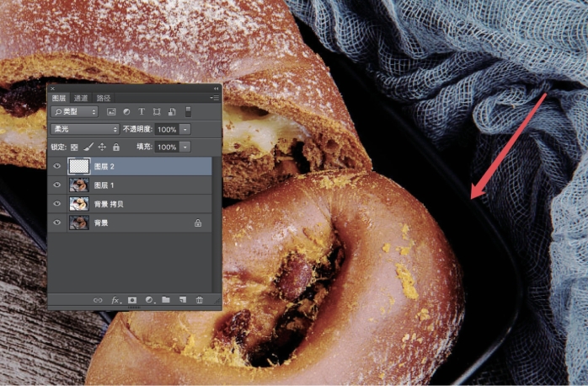Close the Layers panel with the X
Image resolution: width=588 pixels, height=386 pixels.
pyautogui.click(x=52, y=88)
